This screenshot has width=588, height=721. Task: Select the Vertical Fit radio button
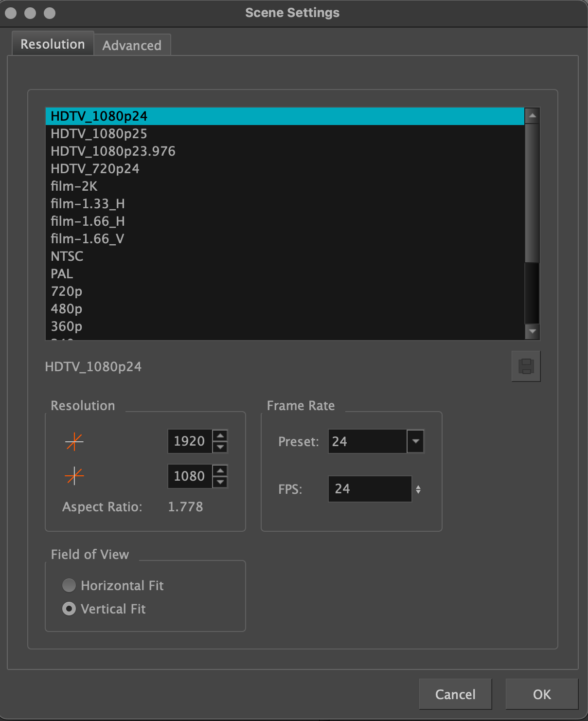click(x=69, y=609)
